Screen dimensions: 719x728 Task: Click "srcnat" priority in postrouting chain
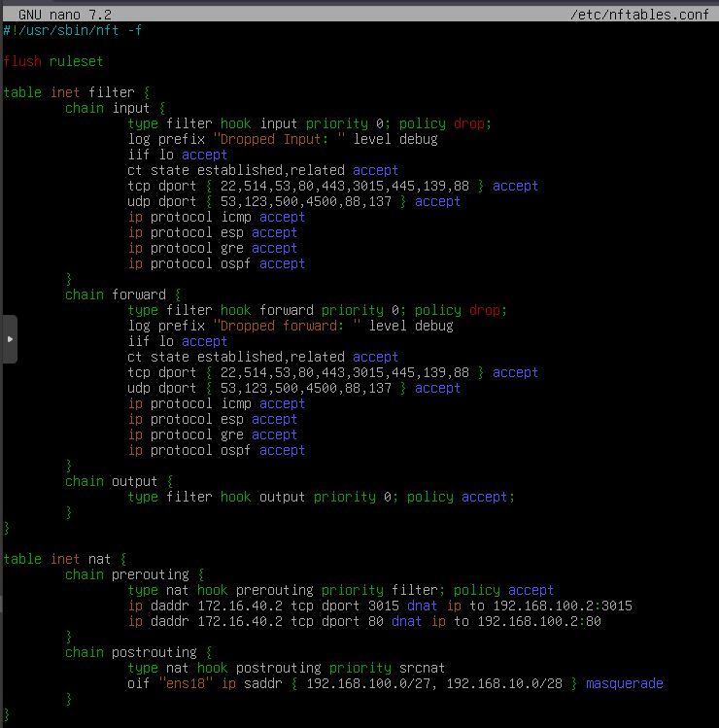tap(422, 668)
